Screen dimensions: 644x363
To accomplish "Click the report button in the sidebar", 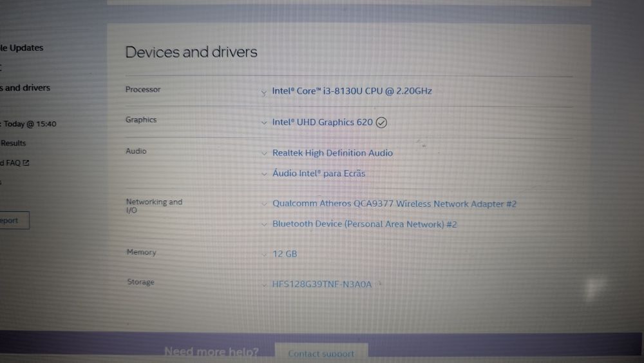I will [14, 221].
